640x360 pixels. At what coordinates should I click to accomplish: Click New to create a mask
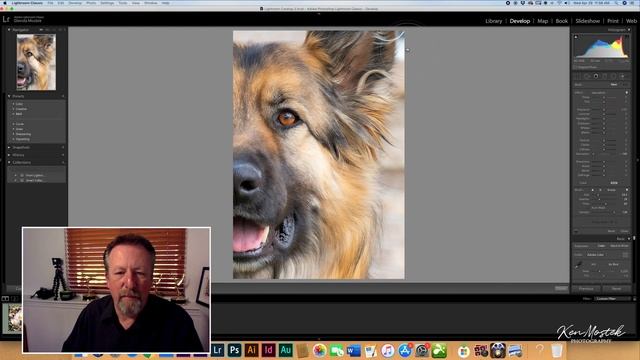pyautogui.click(x=613, y=84)
